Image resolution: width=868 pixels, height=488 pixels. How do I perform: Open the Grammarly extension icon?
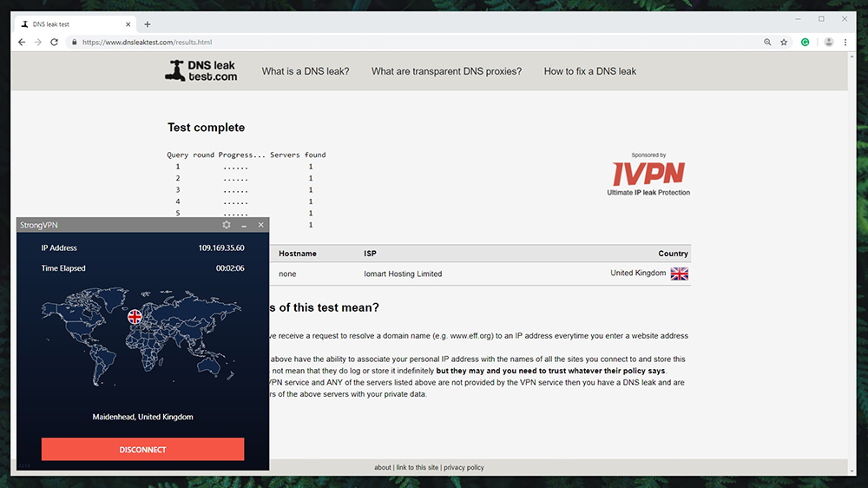click(805, 42)
